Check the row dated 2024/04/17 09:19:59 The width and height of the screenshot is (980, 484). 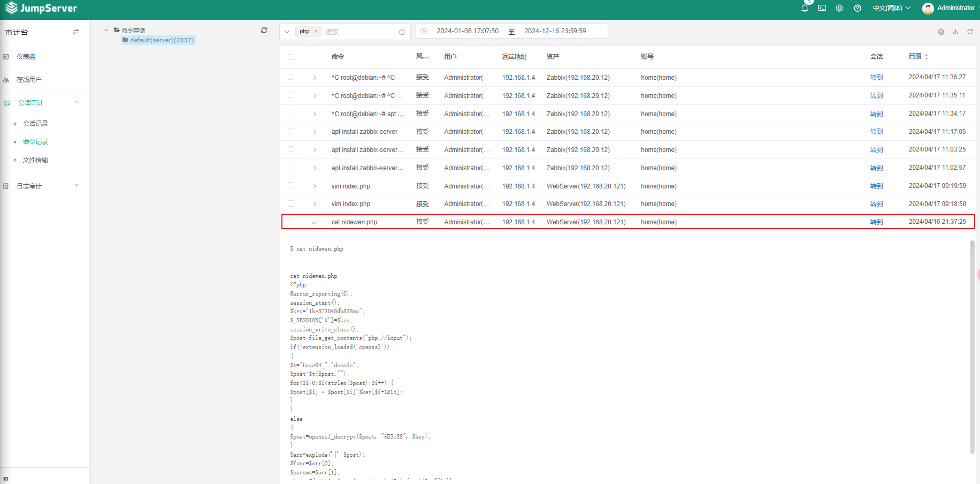291,185
